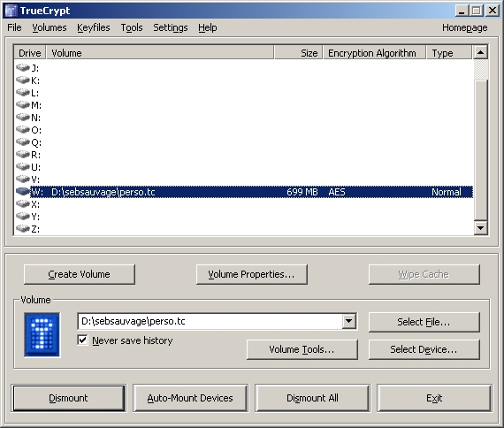Viewport: 504px width, 428px height.
Task: Click the V: drive icon
Action: tap(23, 179)
